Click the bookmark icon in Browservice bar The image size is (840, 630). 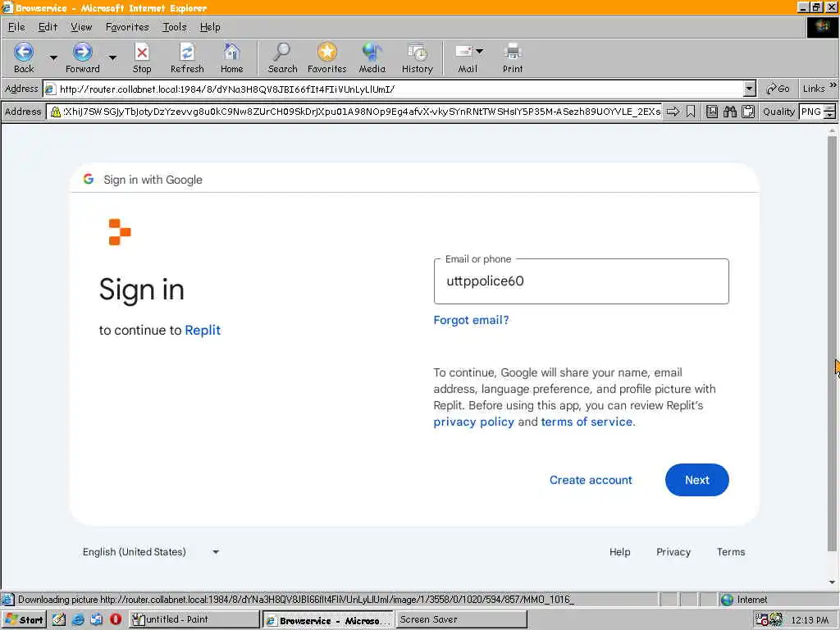click(691, 112)
